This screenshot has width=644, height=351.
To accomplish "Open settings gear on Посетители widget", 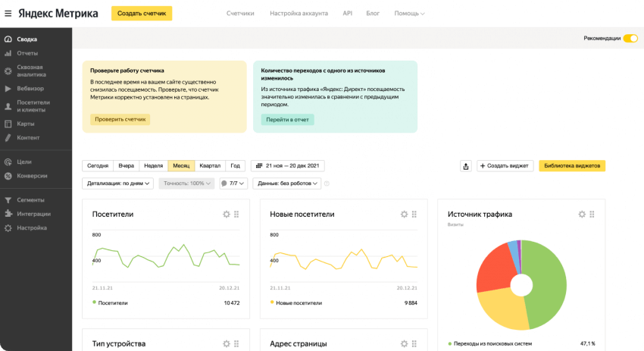I will point(226,215).
